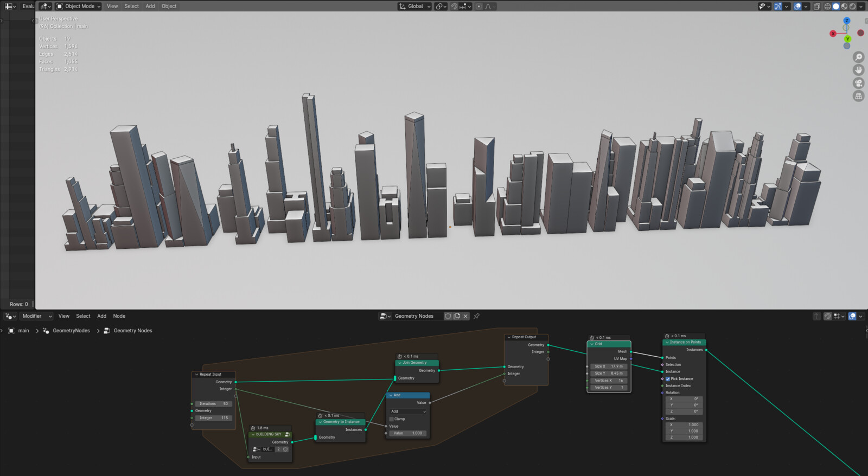Collapse the Instance on Points node
868x476 pixels.
[667, 342]
